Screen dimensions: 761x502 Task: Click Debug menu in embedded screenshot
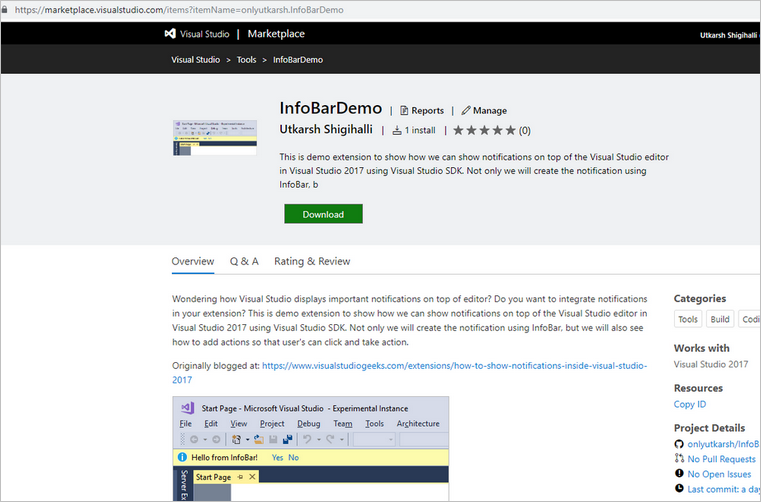pyautogui.click(x=309, y=423)
